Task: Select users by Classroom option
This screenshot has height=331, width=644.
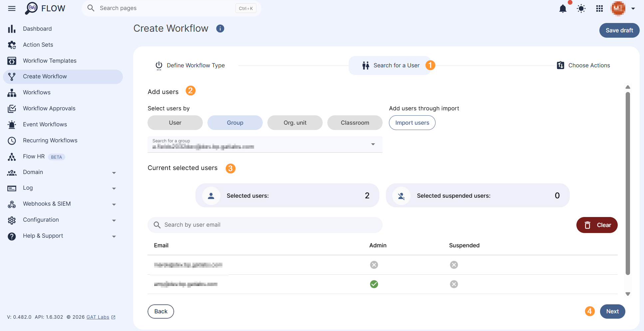Action: (355, 123)
